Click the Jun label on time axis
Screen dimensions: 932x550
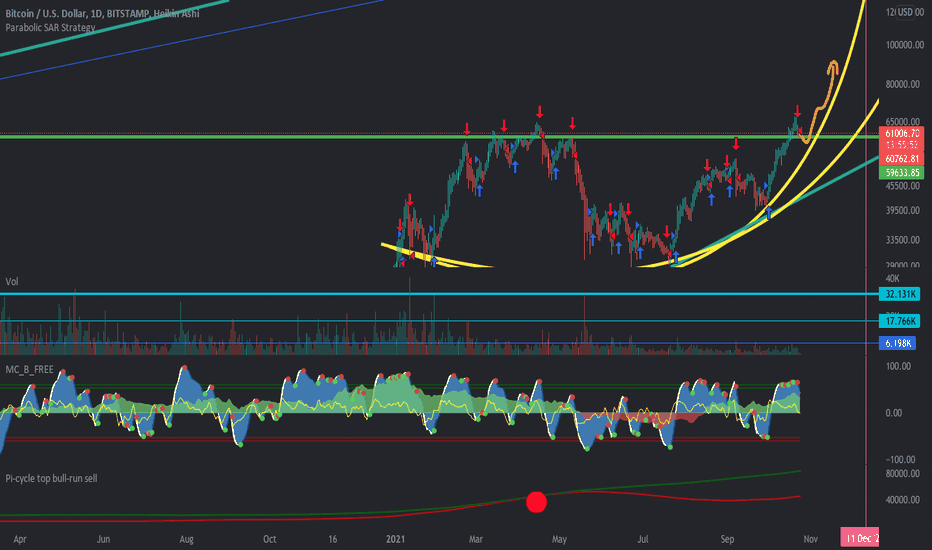point(103,539)
